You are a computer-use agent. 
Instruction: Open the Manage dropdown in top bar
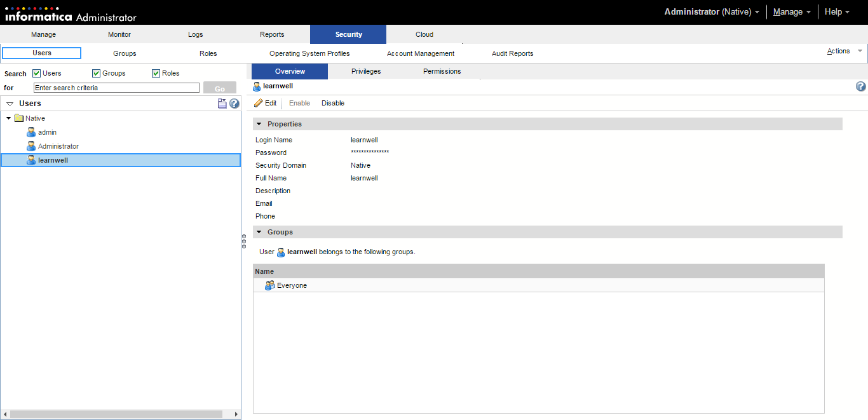point(790,11)
